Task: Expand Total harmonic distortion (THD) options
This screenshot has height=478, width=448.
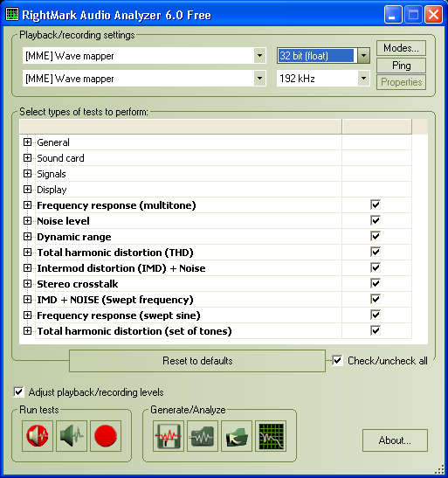Action: coord(27,253)
